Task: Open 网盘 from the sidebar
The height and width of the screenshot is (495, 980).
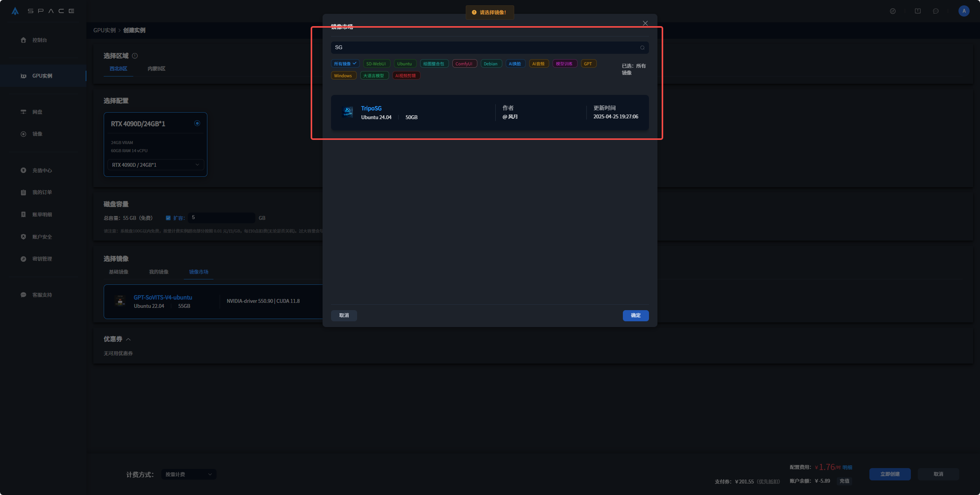Action: tap(37, 112)
